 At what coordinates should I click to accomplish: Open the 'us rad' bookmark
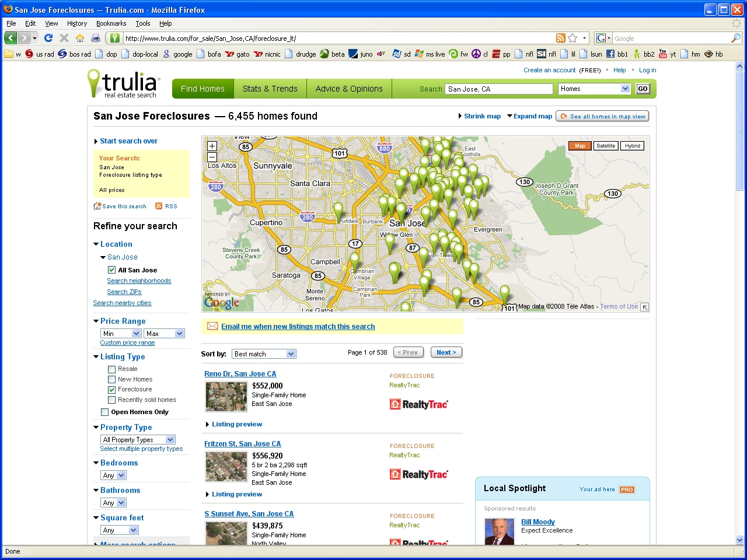(x=40, y=54)
